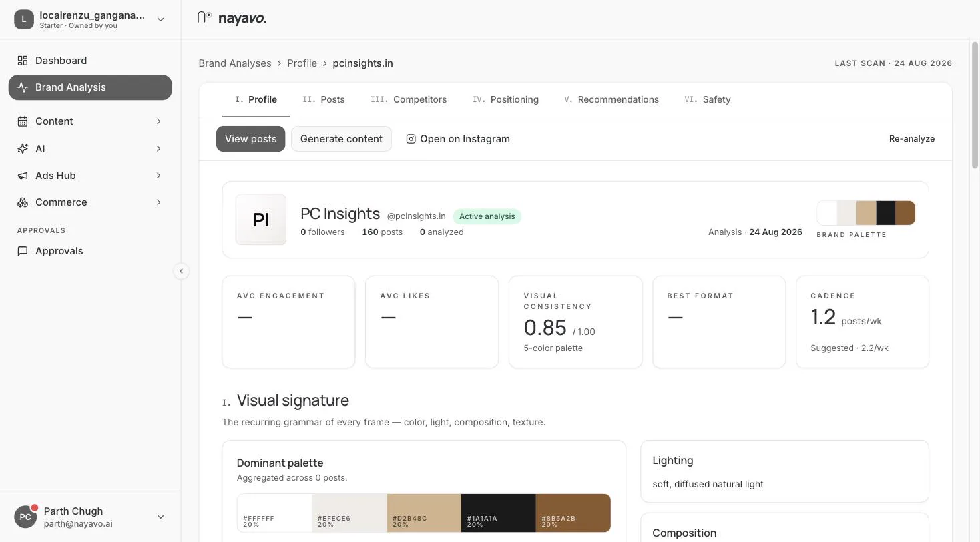Go to Brand Analyses breadcrumb
Viewport: 980px width, 542px height.
pos(235,63)
